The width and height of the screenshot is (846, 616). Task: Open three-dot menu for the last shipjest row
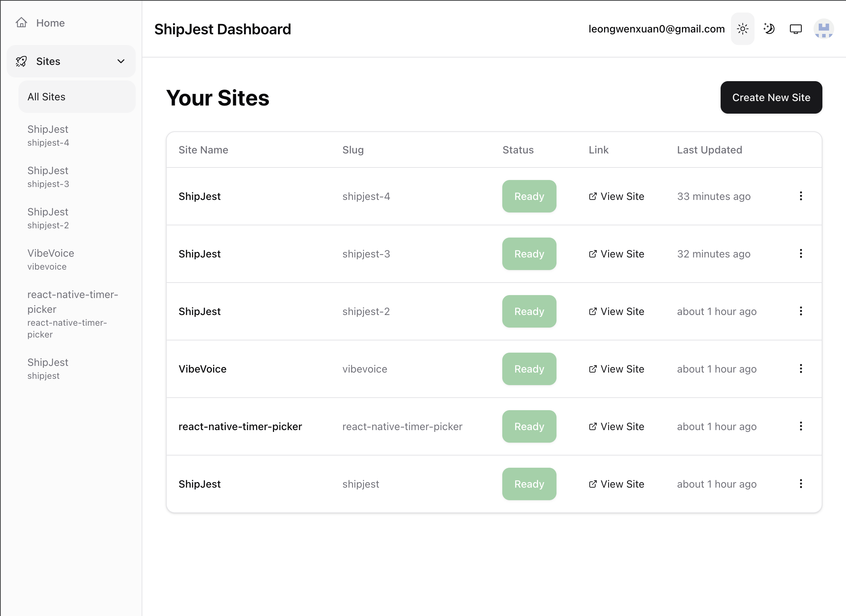click(801, 484)
